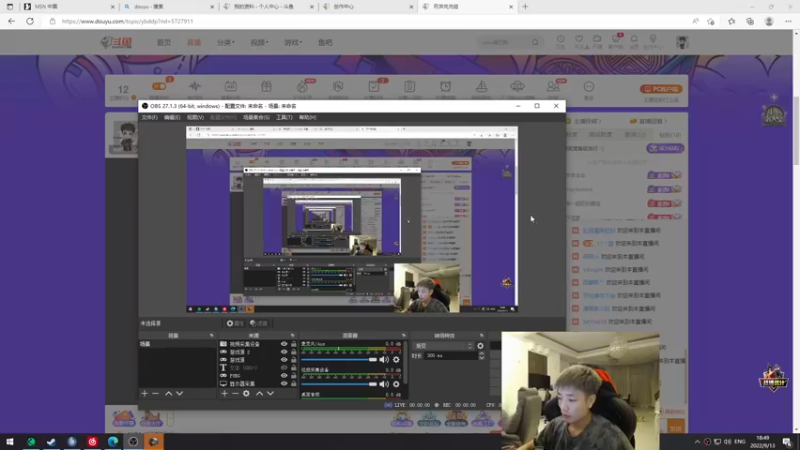Lock the PUBG source
This screenshot has height=450, width=800.
click(293, 376)
